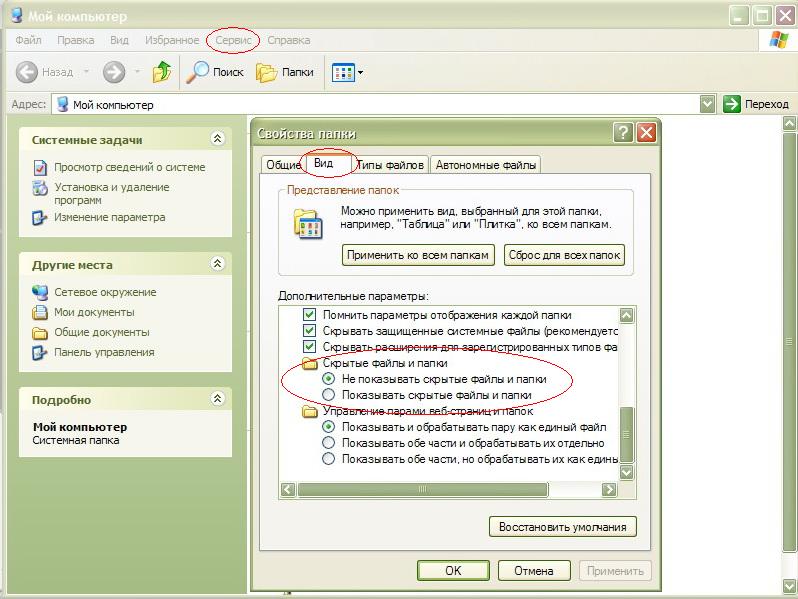Image resolution: width=798 pixels, height=599 pixels.
Task: Switch to the Типы файлов tab
Action: [x=390, y=165]
